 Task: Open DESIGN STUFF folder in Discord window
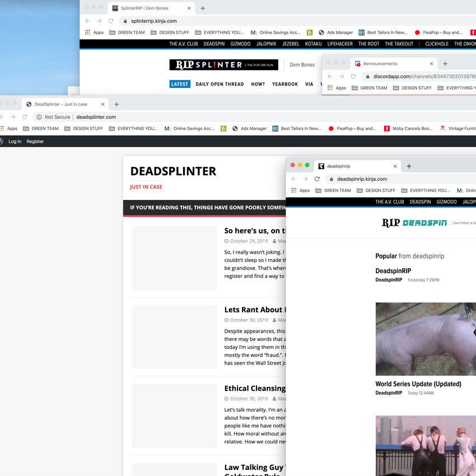point(412,88)
